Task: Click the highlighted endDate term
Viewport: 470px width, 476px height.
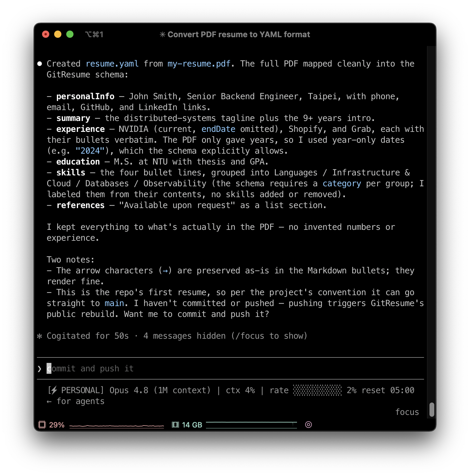Action: click(x=218, y=129)
